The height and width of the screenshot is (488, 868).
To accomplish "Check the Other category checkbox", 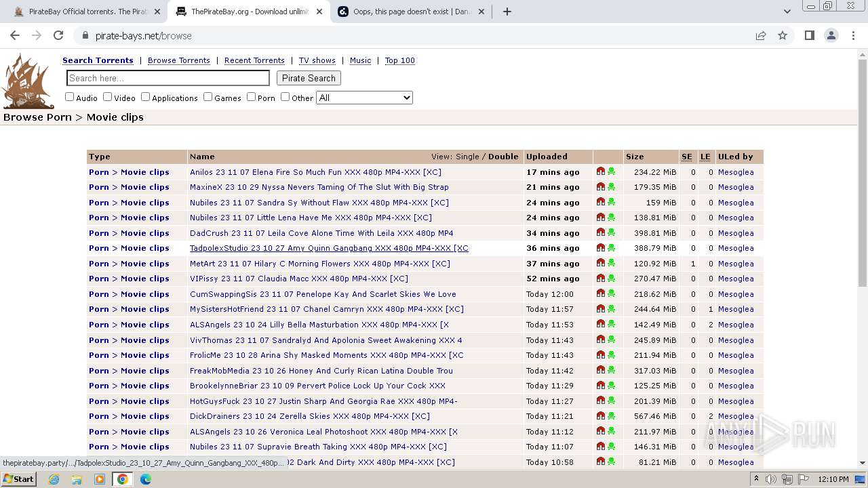I will (x=285, y=97).
